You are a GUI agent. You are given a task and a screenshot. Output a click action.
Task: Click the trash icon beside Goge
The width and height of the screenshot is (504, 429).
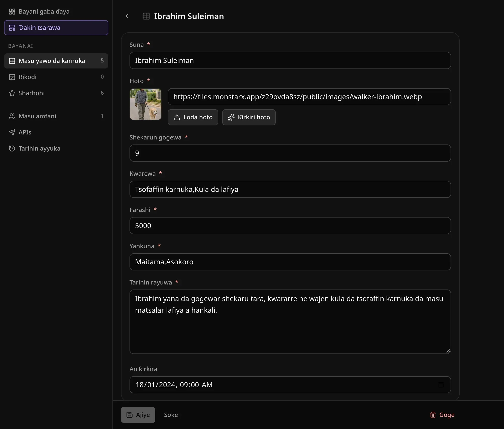(433, 415)
